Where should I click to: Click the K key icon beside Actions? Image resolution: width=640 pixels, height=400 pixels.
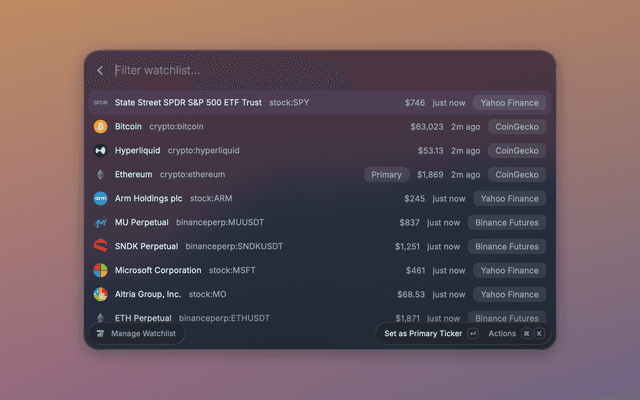point(539,333)
